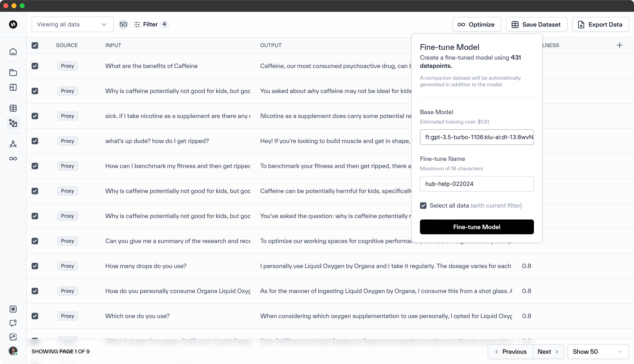Click the user avatar in sidebar
The width and height of the screenshot is (634, 364).
13,351
